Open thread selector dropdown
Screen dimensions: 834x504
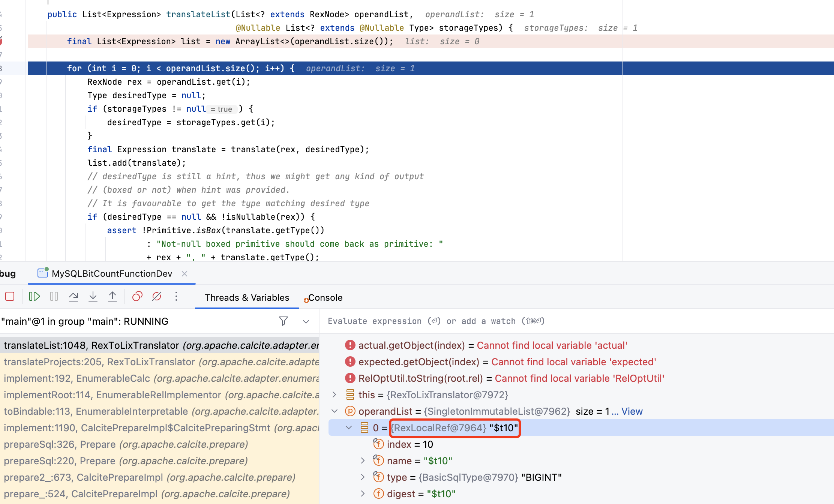coord(306,321)
